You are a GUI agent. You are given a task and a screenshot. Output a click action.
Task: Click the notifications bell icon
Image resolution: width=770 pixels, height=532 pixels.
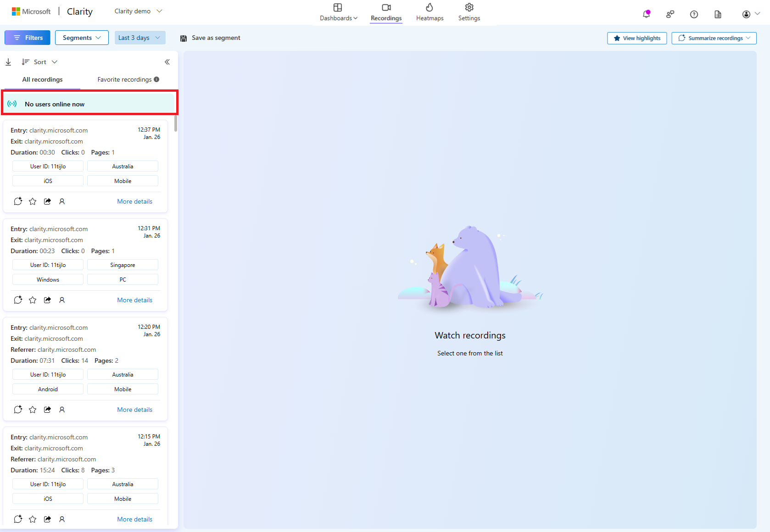(646, 14)
